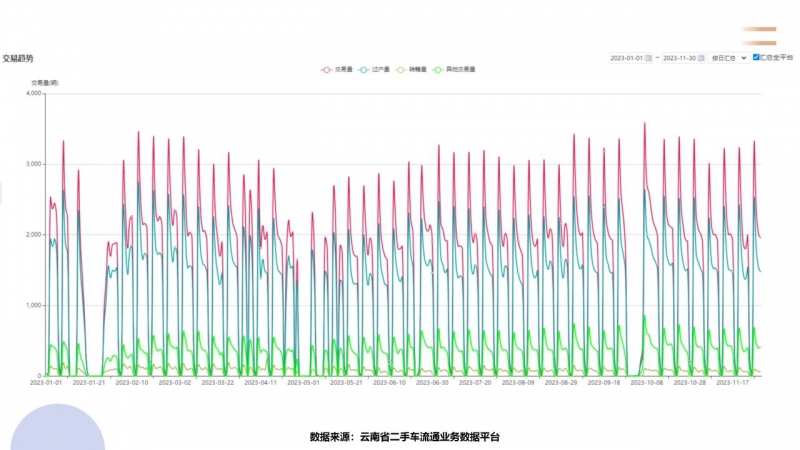
Task: Click x-axis label 2023-05-01
Action: tap(303, 383)
